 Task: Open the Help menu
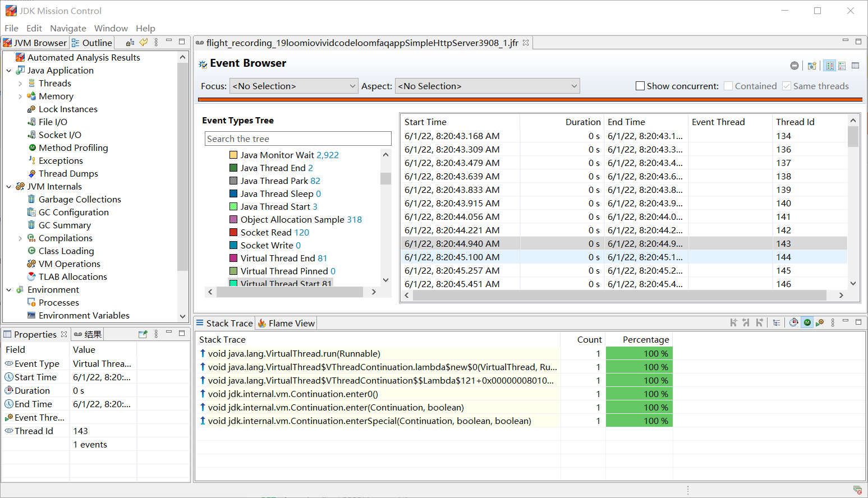(145, 28)
